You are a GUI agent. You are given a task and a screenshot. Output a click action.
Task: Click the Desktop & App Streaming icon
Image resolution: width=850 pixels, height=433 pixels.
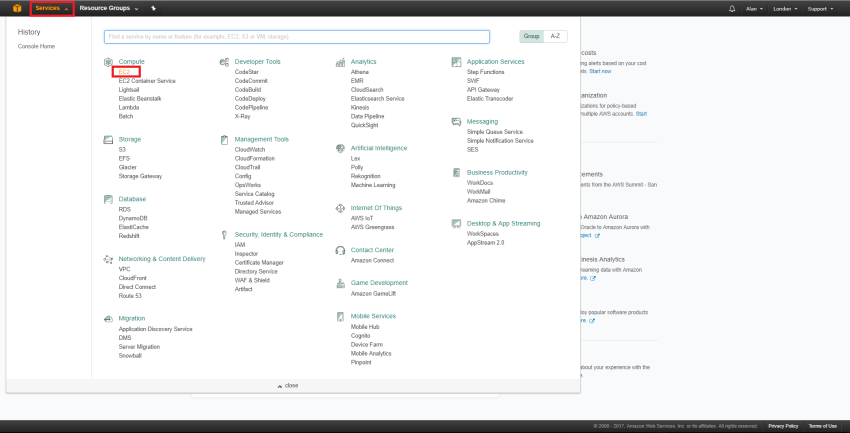[456, 224]
